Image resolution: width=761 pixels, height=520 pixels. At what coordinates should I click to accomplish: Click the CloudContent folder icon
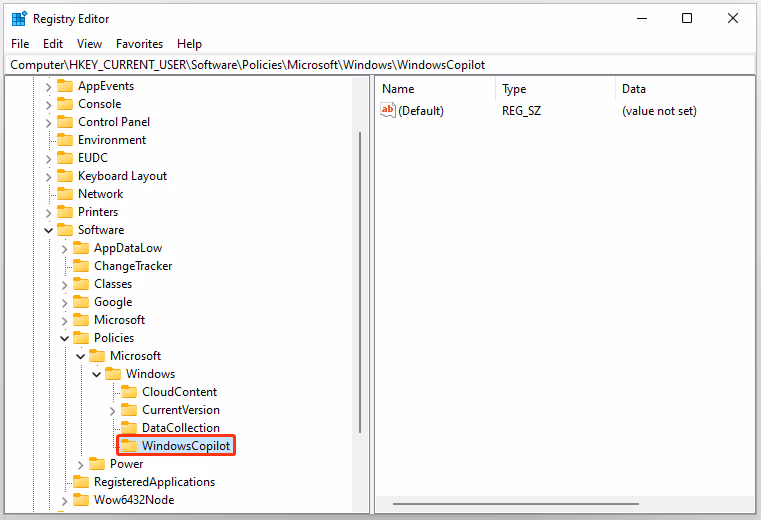129,392
